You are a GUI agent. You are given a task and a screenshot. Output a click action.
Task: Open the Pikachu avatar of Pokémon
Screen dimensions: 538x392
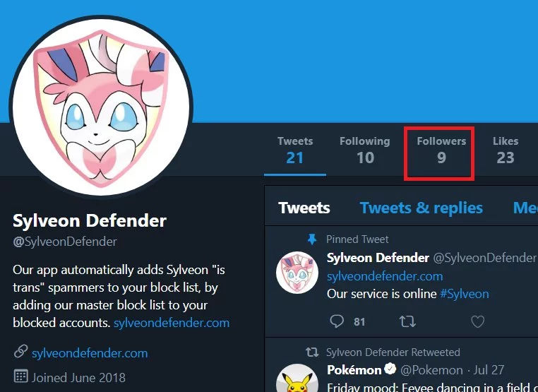coord(297,378)
